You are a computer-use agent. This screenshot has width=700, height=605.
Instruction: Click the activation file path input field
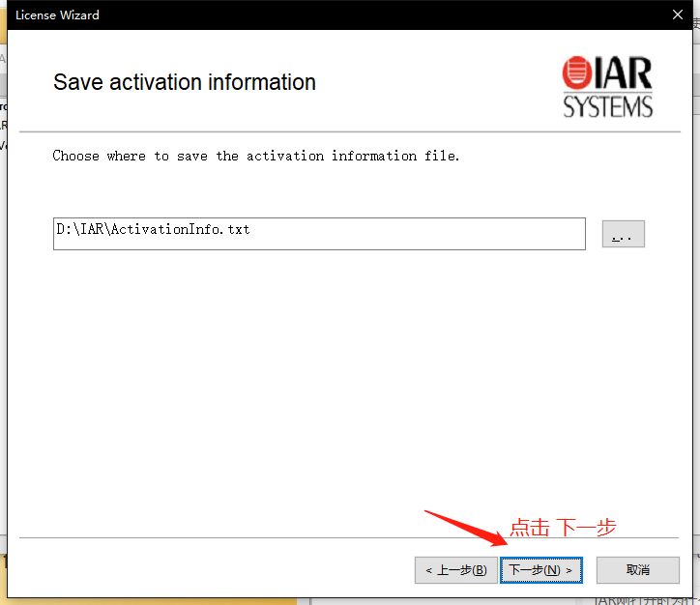[319, 234]
